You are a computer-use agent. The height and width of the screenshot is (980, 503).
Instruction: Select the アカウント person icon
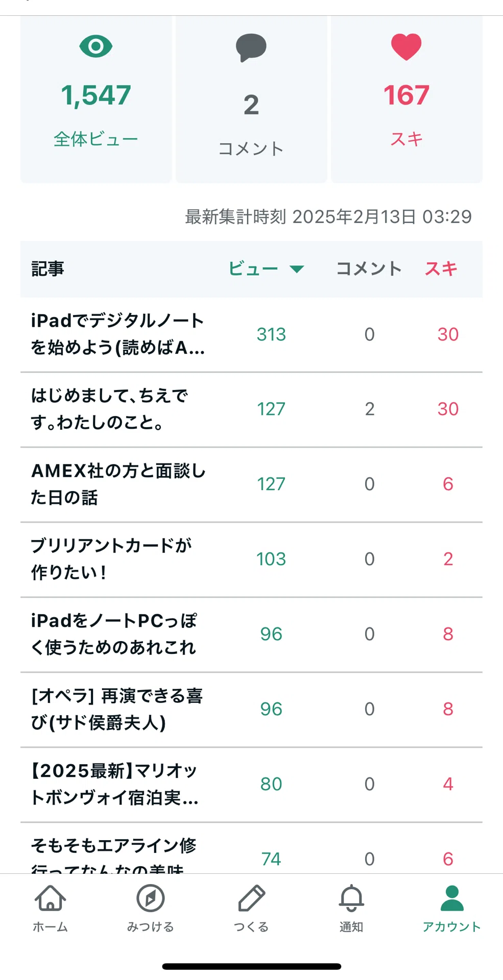452,898
